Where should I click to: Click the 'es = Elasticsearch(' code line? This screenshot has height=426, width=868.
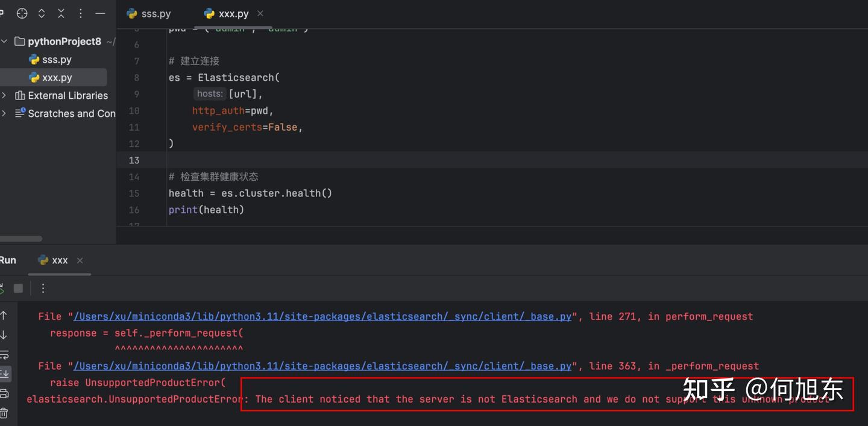coord(224,78)
